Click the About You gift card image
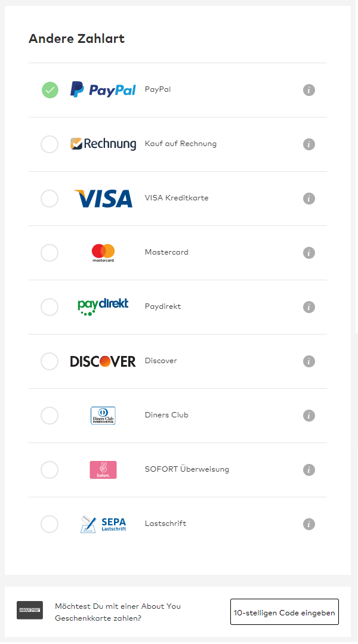Screen dimensions: 358x644 (30, 611)
